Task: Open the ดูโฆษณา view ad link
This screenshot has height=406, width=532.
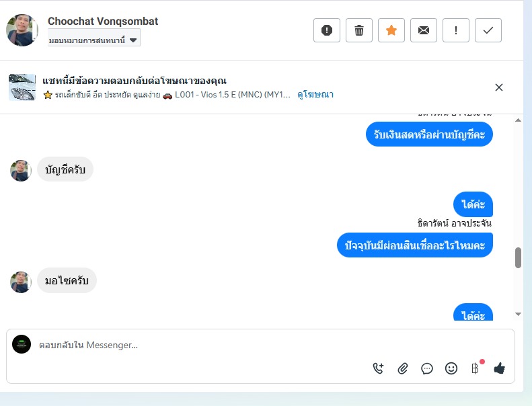Action: click(x=315, y=94)
